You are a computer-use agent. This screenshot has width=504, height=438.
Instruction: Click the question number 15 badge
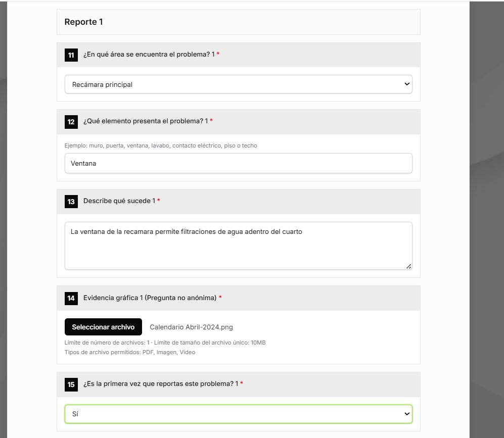coord(71,384)
